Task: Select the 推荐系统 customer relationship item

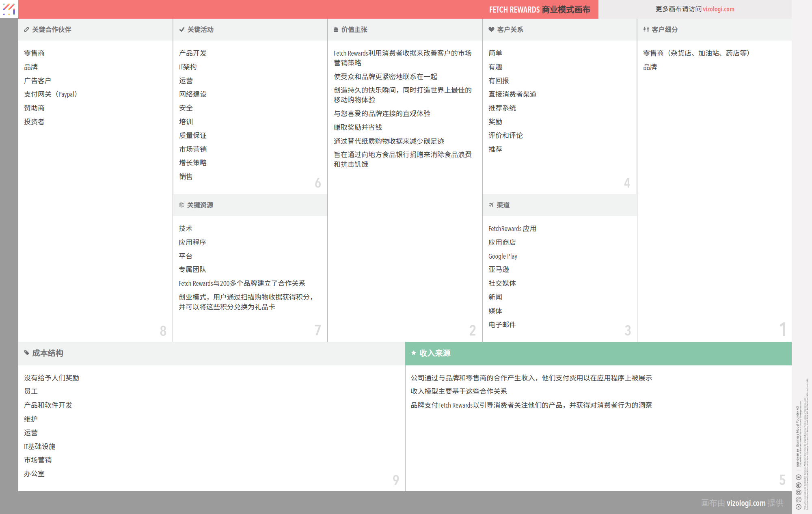Action: 502,108
